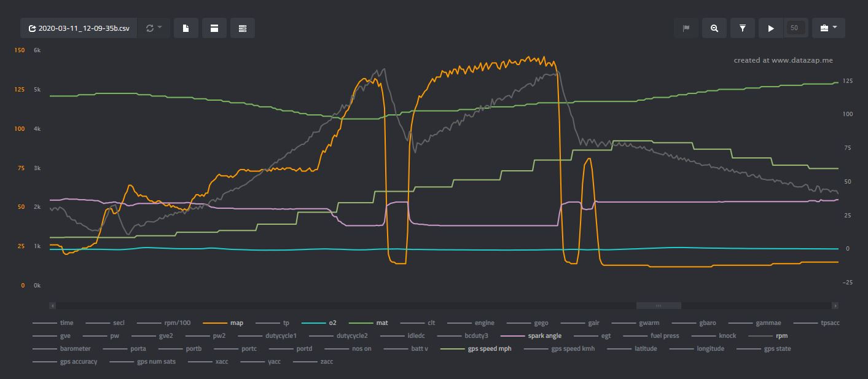The height and width of the screenshot is (379, 868).
Task: Toggle the spark angle trace off
Action: pos(544,336)
